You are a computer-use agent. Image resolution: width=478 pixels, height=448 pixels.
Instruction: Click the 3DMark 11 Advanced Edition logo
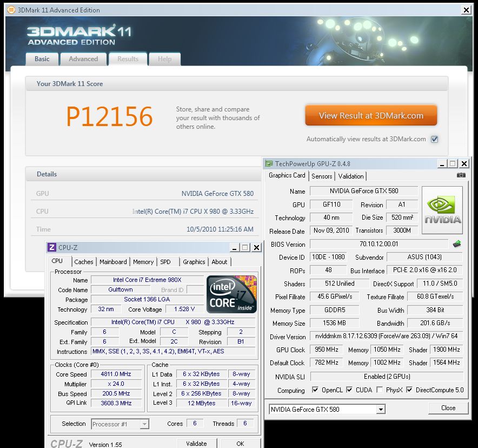[x=79, y=35]
